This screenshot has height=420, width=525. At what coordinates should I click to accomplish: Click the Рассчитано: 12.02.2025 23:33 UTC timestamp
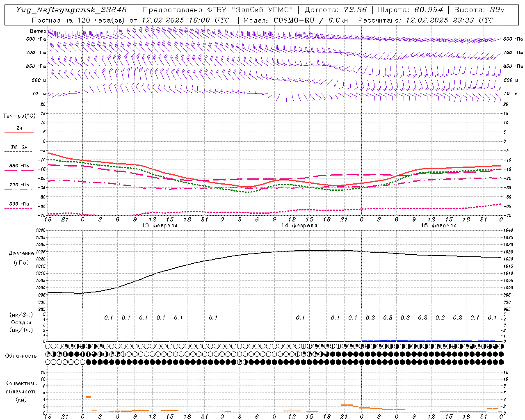(x=426, y=20)
